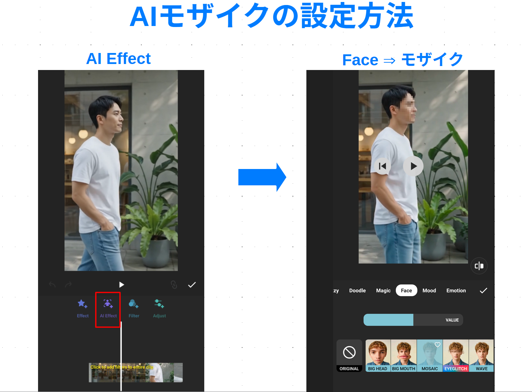Select the WAVE face effect
This screenshot has width=532, height=392.
tap(481, 356)
